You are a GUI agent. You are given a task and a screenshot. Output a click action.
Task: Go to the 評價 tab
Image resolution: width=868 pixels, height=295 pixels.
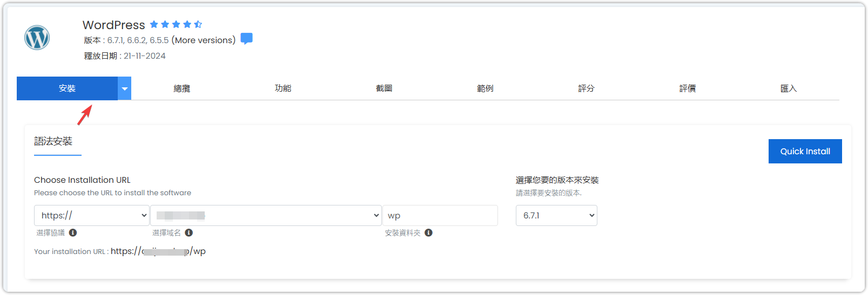point(688,88)
